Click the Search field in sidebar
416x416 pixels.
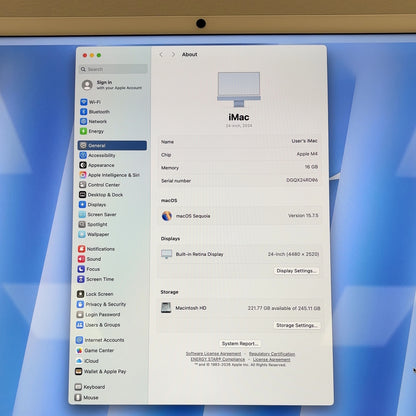(113, 69)
